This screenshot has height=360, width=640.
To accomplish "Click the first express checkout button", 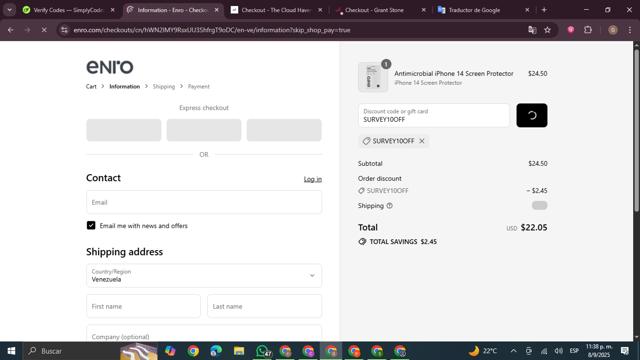I will [124, 130].
